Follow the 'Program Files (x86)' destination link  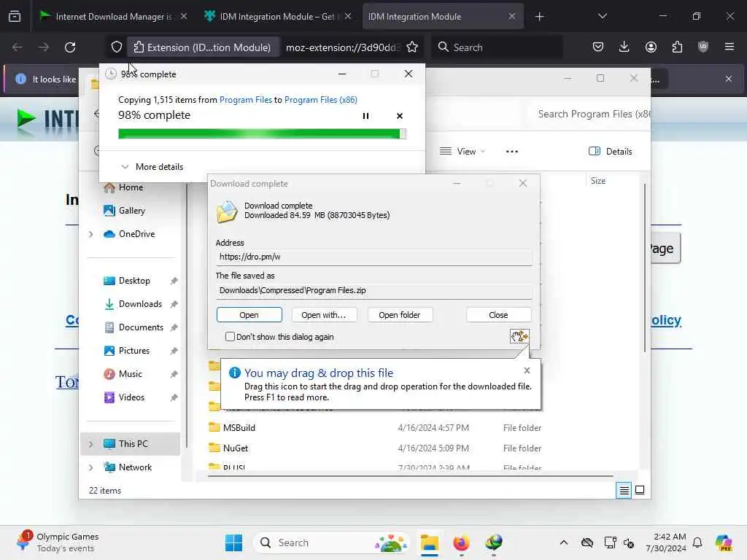coord(321,99)
